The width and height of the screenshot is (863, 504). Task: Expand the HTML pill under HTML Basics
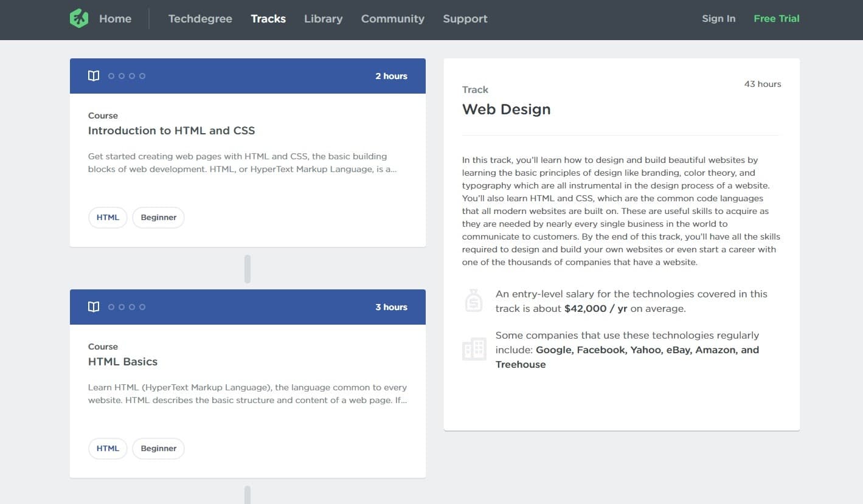pyautogui.click(x=108, y=448)
